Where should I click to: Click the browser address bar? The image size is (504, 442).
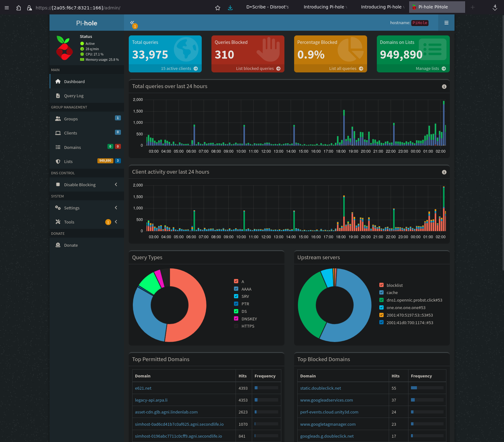click(122, 8)
